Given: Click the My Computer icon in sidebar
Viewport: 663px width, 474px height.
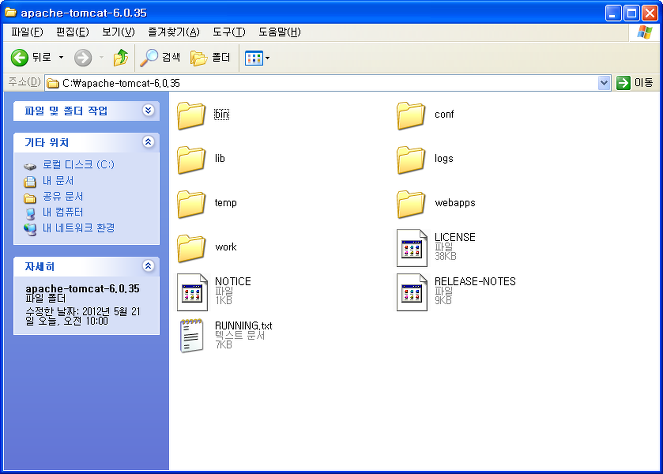Looking at the screenshot, I should click(x=30, y=214).
